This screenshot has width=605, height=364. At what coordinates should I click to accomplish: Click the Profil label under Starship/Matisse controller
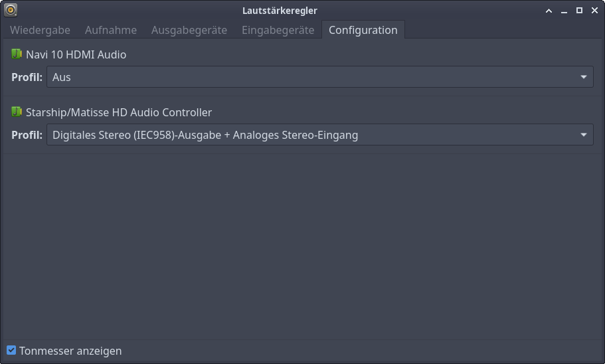pyautogui.click(x=27, y=135)
